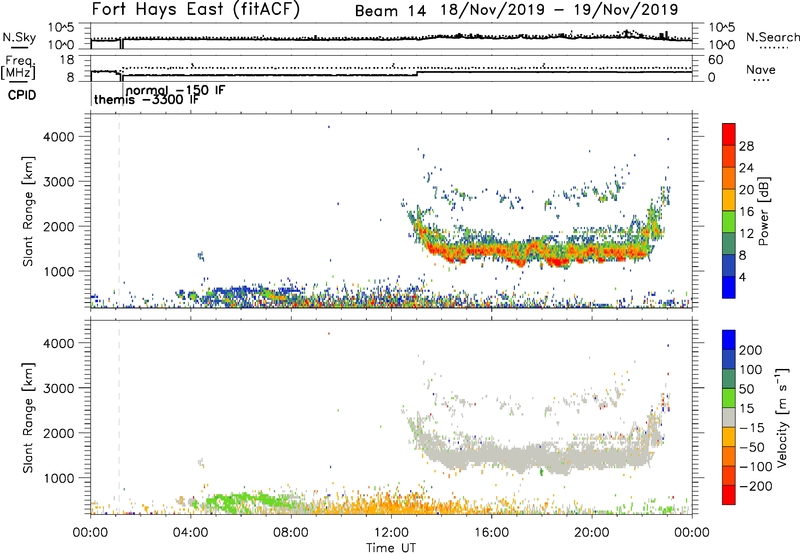
Task: Click the '04:00' time axis tick label
Action: [191, 533]
